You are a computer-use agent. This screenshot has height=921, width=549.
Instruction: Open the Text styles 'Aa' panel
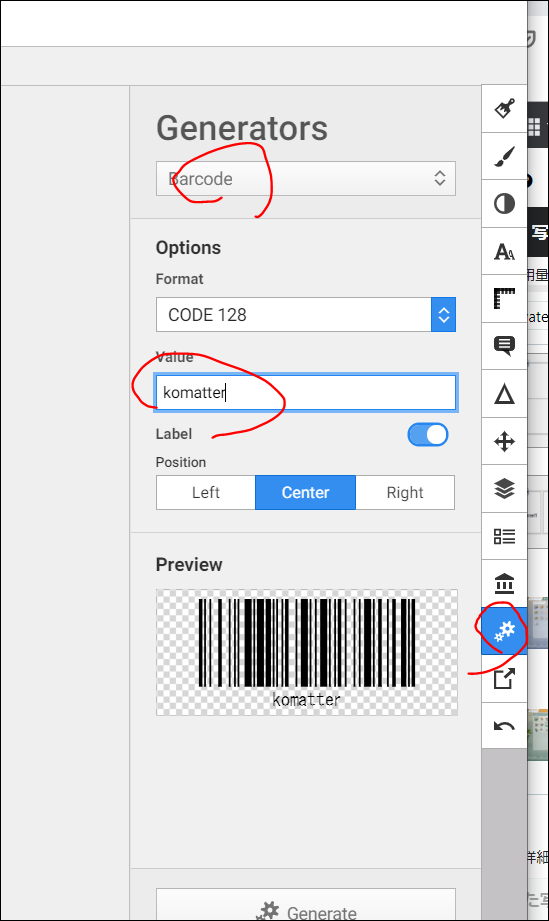504,251
